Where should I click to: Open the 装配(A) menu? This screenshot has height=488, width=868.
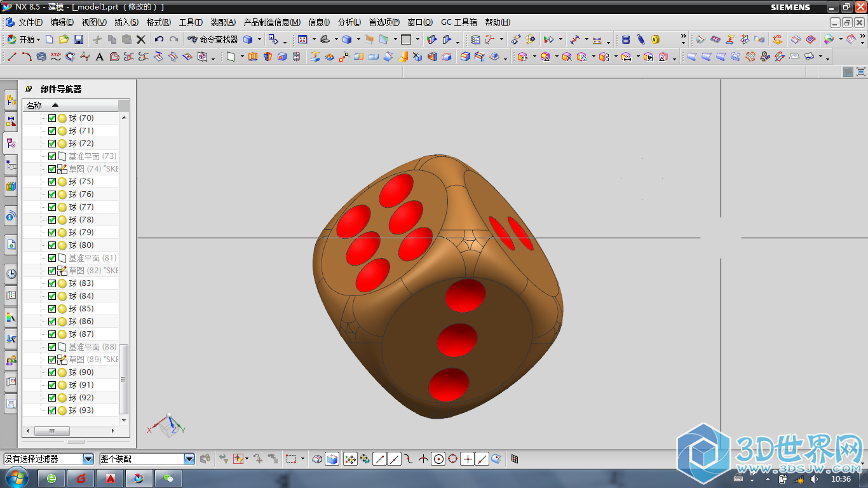(x=223, y=22)
